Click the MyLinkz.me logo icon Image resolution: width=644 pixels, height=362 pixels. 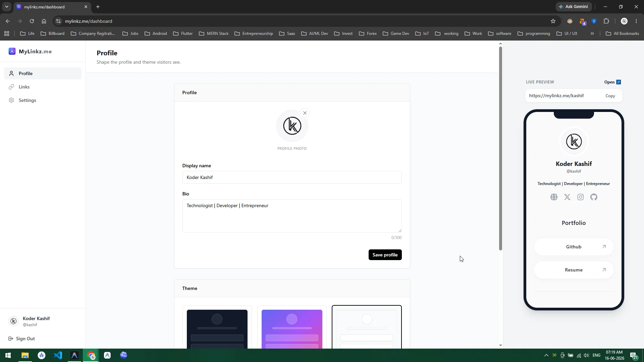pyautogui.click(x=12, y=51)
